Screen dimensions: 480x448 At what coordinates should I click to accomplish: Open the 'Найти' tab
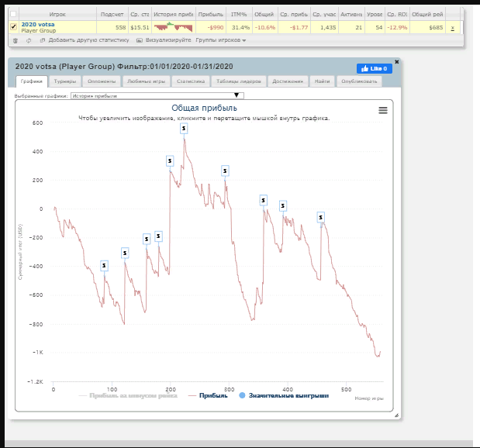323,81
